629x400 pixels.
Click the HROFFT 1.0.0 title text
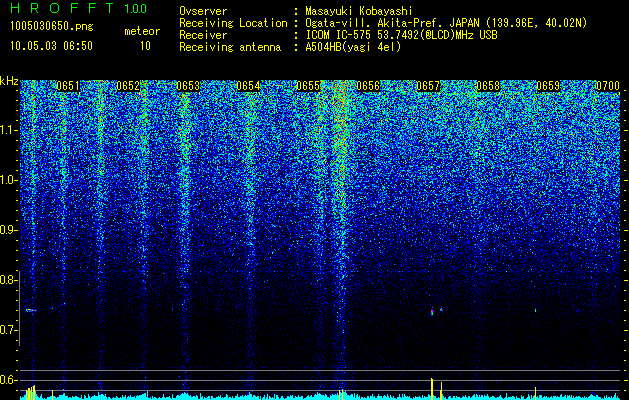pyautogui.click(x=79, y=8)
